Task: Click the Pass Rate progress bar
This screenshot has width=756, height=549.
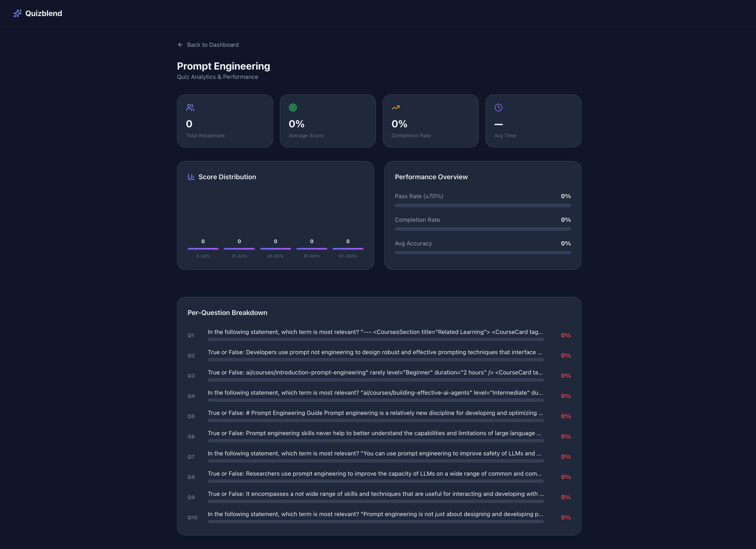Action: click(483, 206)
